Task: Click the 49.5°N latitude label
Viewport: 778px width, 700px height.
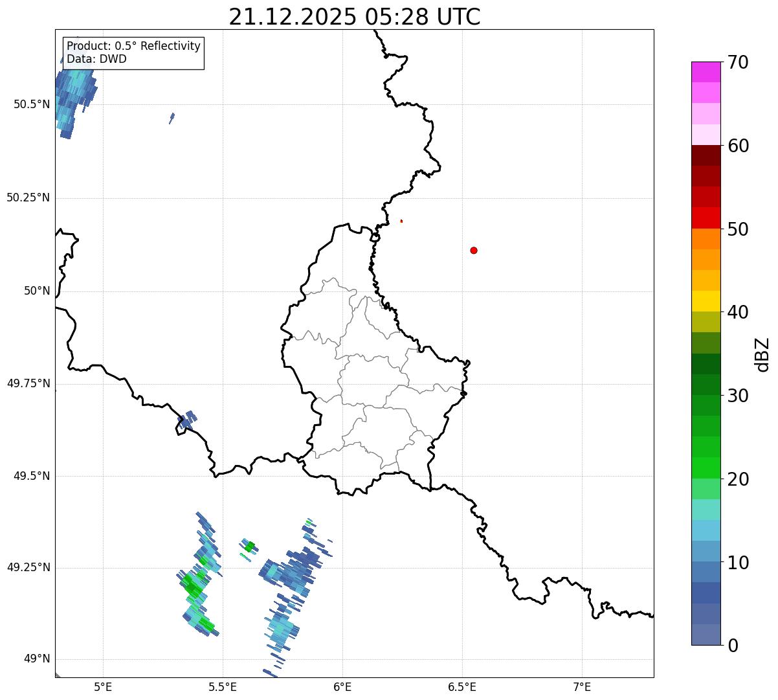Action: click(x=31, y=476)
